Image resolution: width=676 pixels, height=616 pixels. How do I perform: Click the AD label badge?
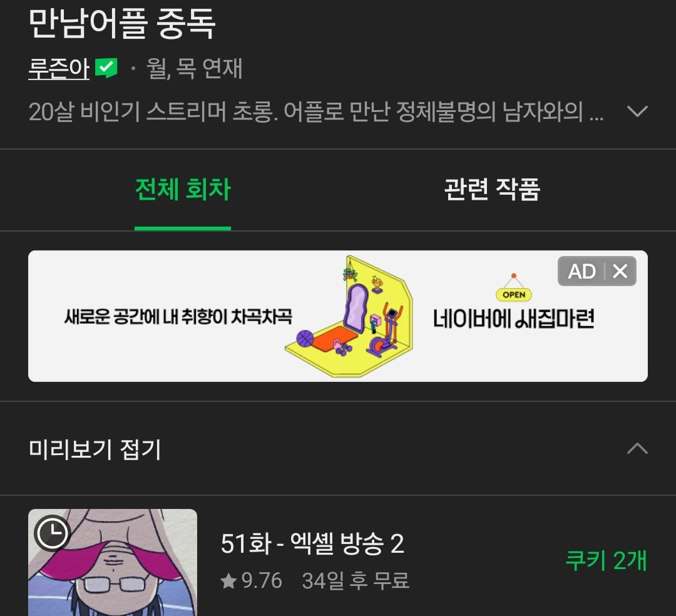[x=581, y=271]
